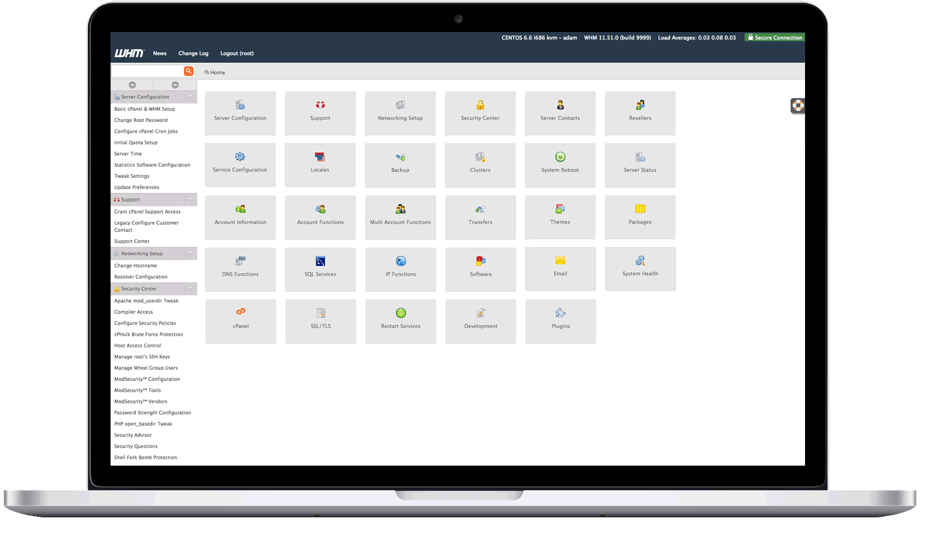Collapse the Networking Setup sidebar section arrow
The height and width of the screenshot is (560, 925).
[190, 254]
